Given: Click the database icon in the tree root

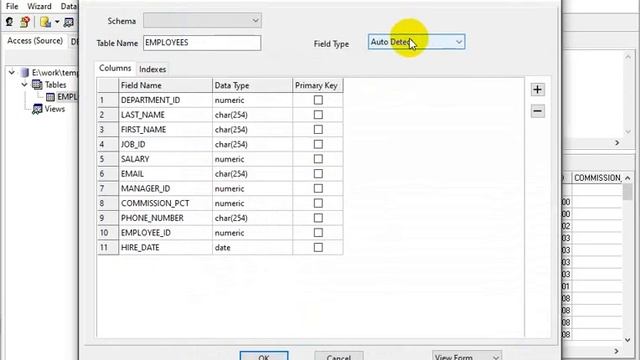Looking at the screenshot, I should tap(24, 73).
